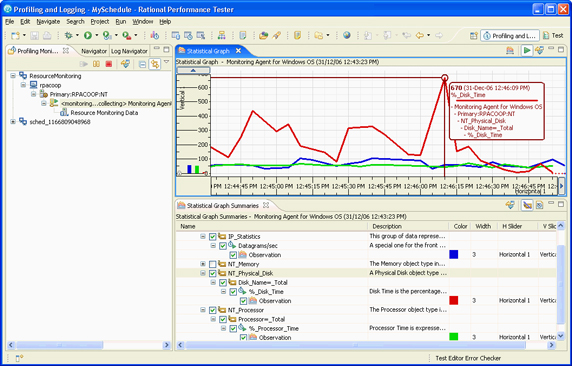This screenshot has width=572, height=366.
Task: Click the red Terminate icon in Profiling Monitor
Action: point(109,64)
